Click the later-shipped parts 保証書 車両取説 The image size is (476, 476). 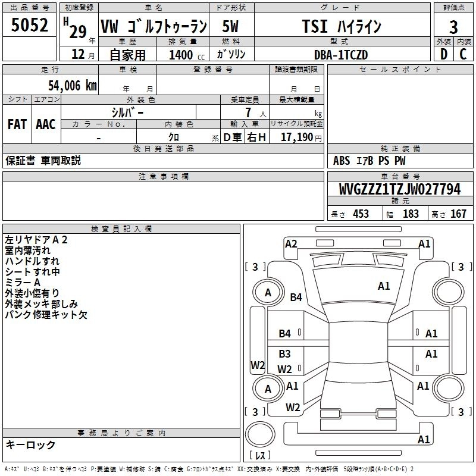pyautogui.click(x=43, y=161)
